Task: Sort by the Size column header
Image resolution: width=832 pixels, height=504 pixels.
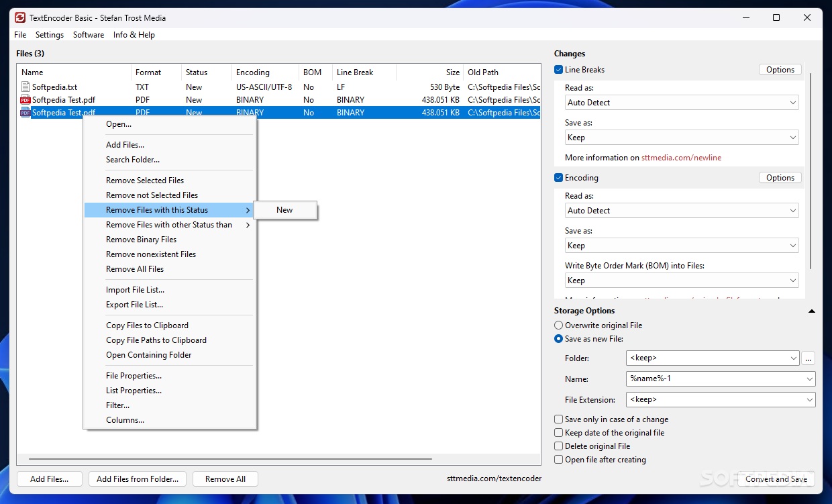Action: 430,72
